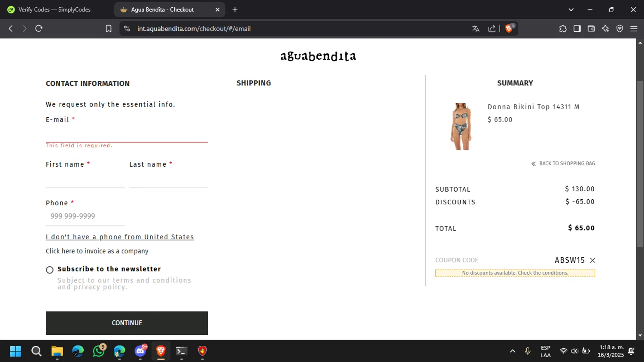Select Subscribe to the newsletter radio button
The height and width of the screenshot is (362, 644).
point(50,270)
